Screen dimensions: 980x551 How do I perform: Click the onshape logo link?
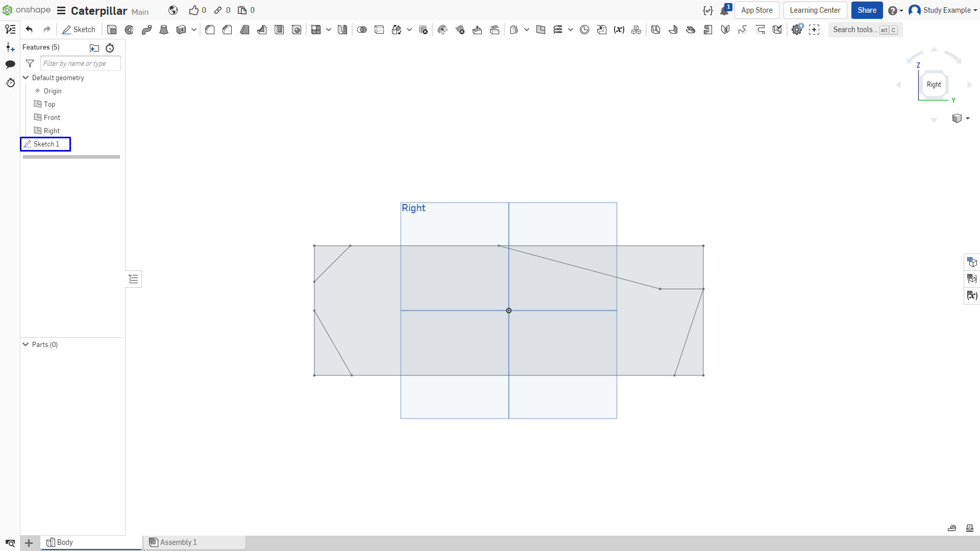27,10
